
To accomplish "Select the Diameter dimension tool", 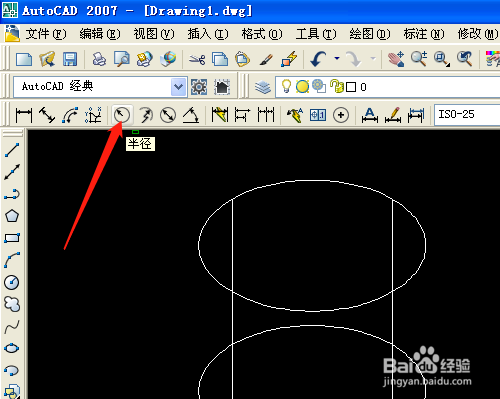I will click(x=168, y=115).
